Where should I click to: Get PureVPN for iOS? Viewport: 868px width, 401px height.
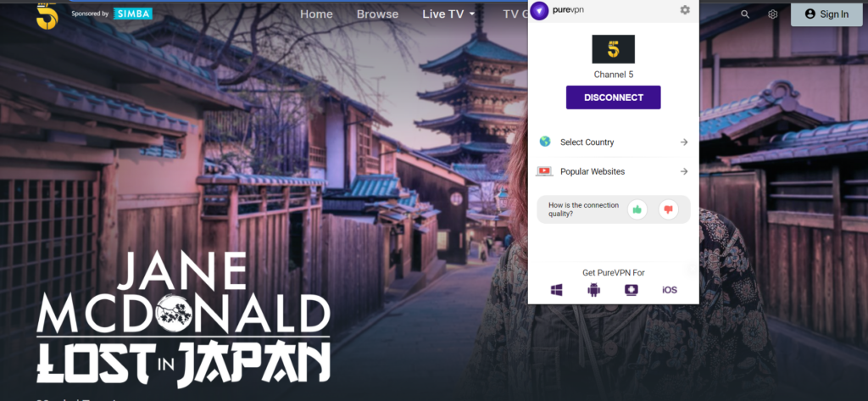pos(669,290)
